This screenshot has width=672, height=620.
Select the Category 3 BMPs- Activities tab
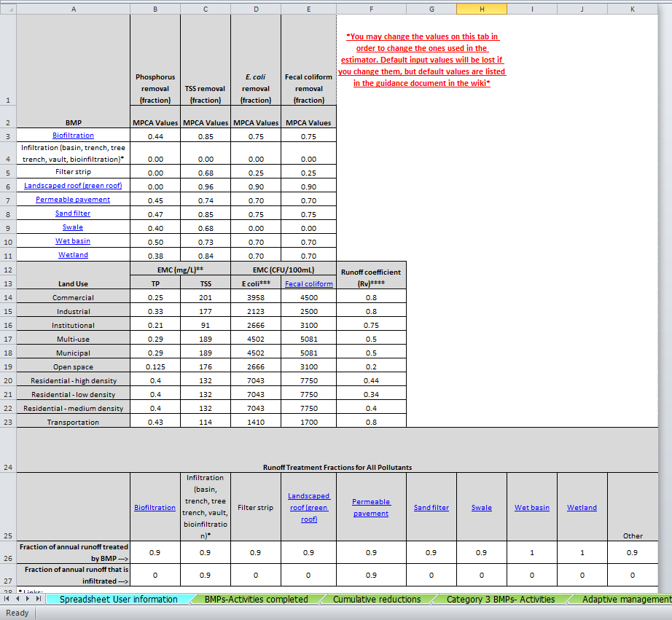(x=500, y=599)
